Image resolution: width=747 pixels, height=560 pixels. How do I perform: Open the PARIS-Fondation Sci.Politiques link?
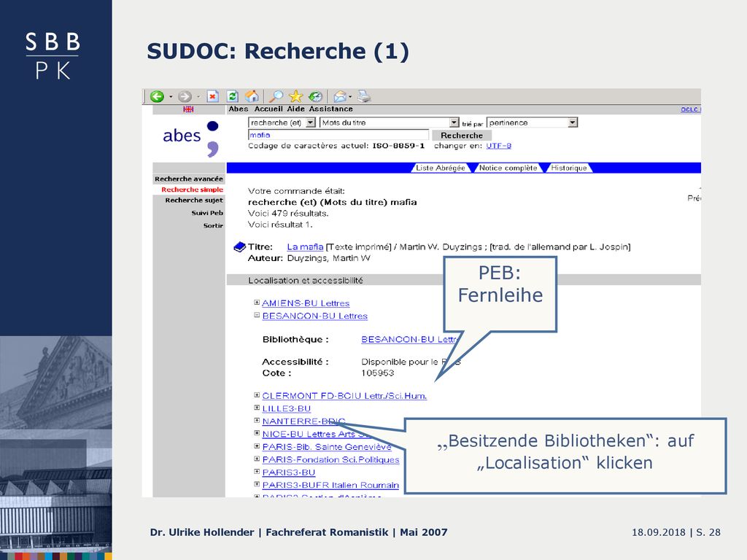point(330,459)
